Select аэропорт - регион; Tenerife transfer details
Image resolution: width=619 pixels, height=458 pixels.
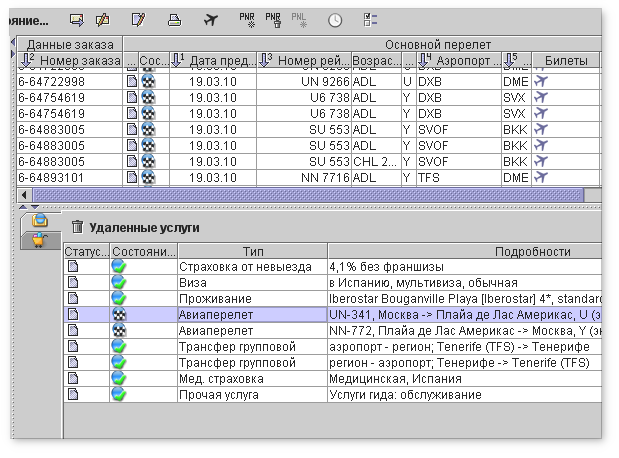pos(465,347)
